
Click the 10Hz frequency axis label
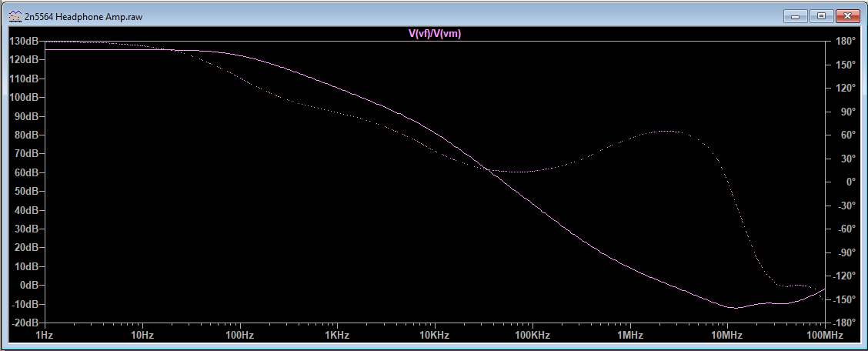(142, 336)
